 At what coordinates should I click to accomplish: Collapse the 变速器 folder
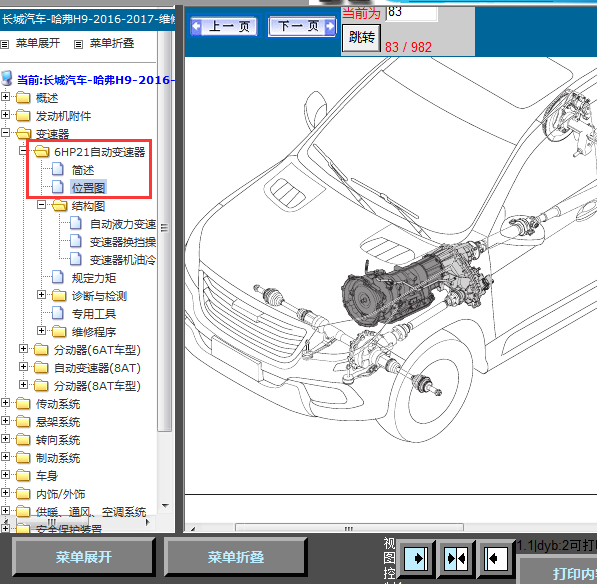(x=5, y=132)
